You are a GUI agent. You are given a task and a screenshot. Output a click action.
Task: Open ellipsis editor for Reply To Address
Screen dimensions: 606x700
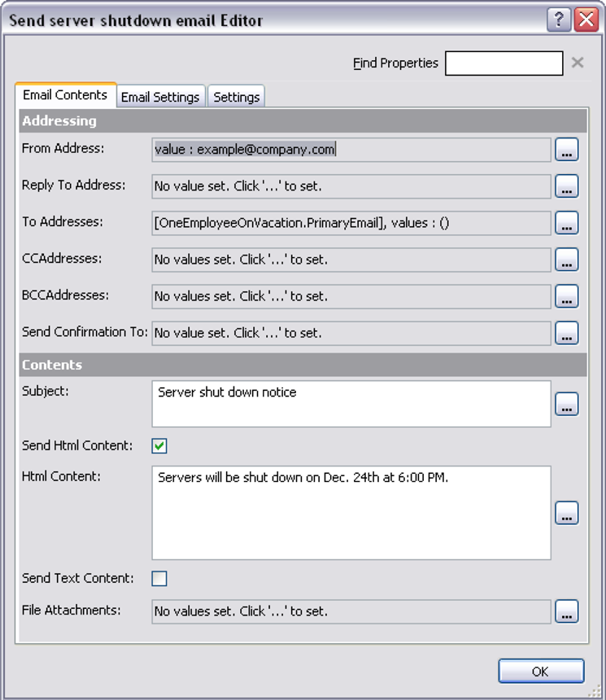tap(566, 186)
